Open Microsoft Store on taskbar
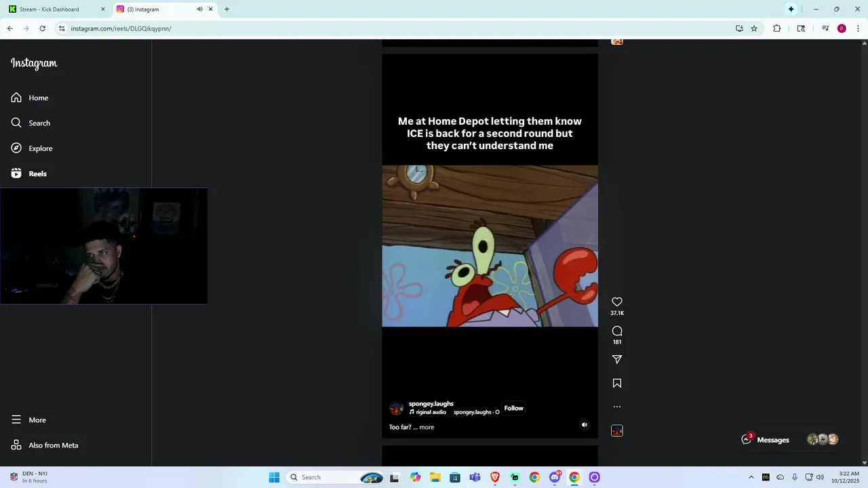Viewport: 868px width, 488px height. click(x=455, y=477)
